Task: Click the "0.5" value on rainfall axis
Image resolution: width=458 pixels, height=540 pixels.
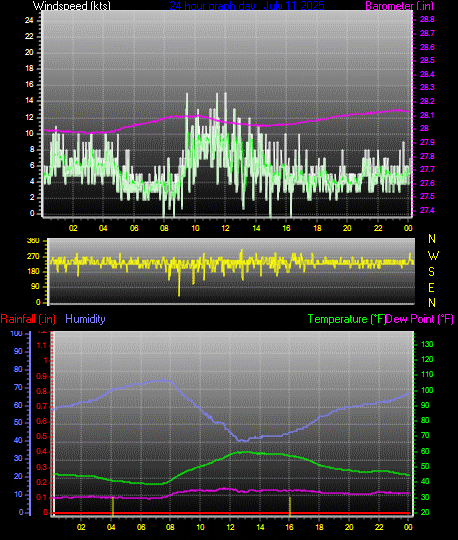Action: click(42, 437)
